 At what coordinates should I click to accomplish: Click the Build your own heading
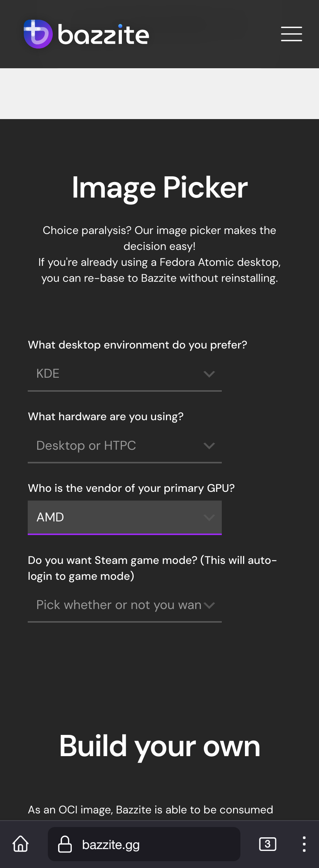[x=159, y=745]
